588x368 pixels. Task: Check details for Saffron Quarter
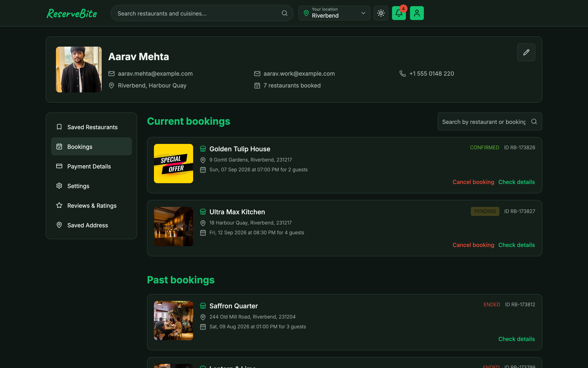(x=517, y=339)
